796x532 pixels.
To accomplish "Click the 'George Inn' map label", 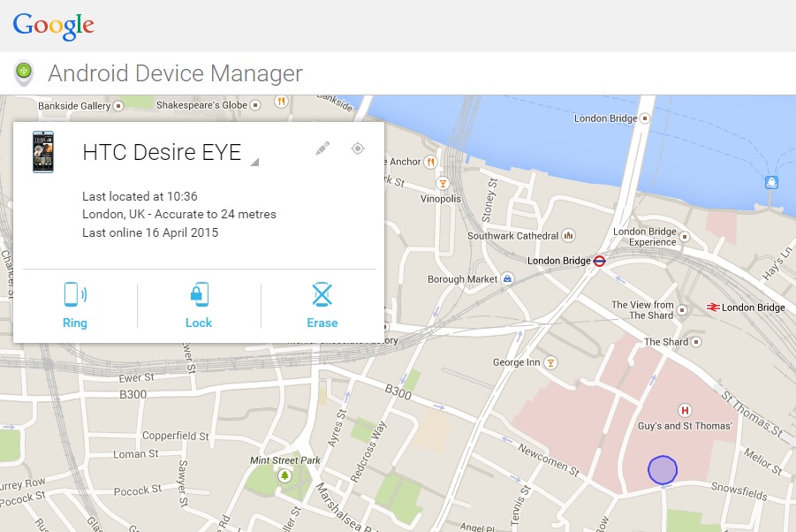I will pos(516,362).
